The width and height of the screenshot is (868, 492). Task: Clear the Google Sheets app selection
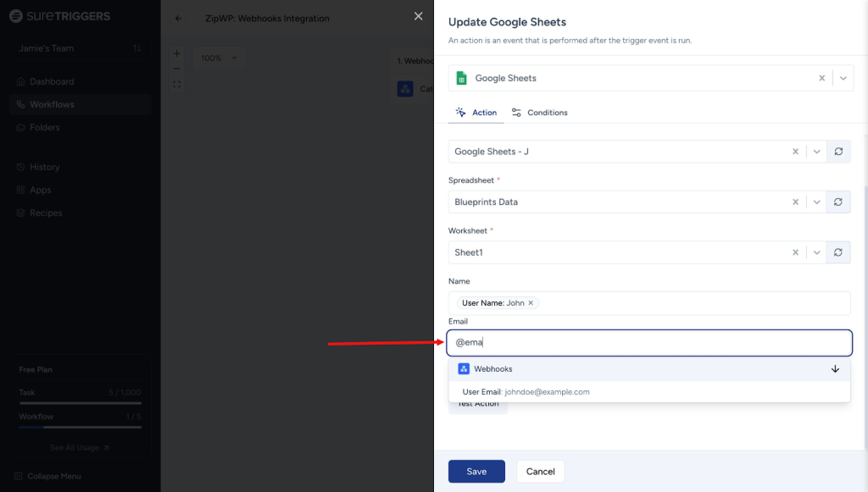click(x=821, y=78)
